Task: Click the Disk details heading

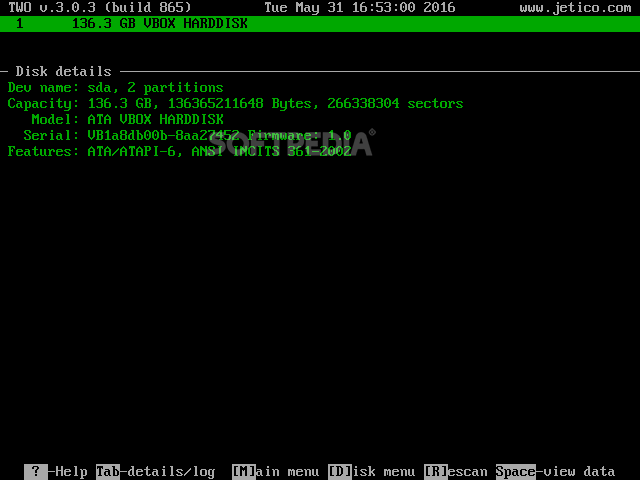Action: [63, 71]
